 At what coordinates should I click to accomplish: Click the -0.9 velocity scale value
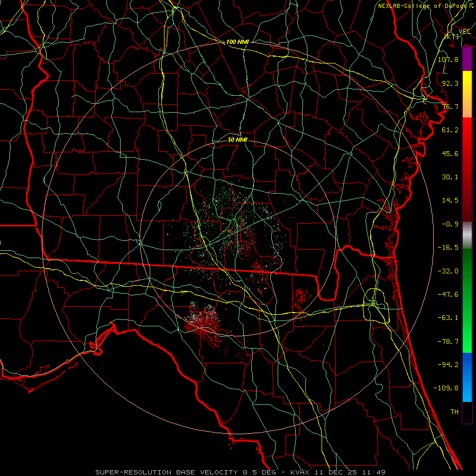click(x=450, y=224)
